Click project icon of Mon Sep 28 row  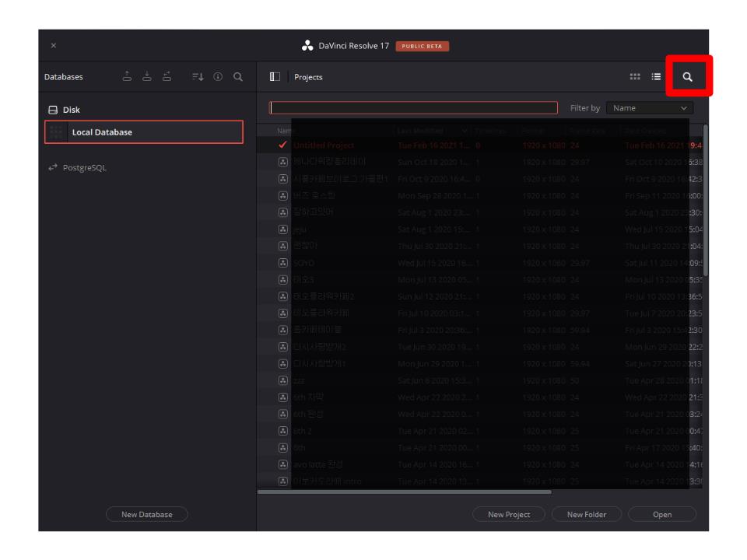(283, 196)
